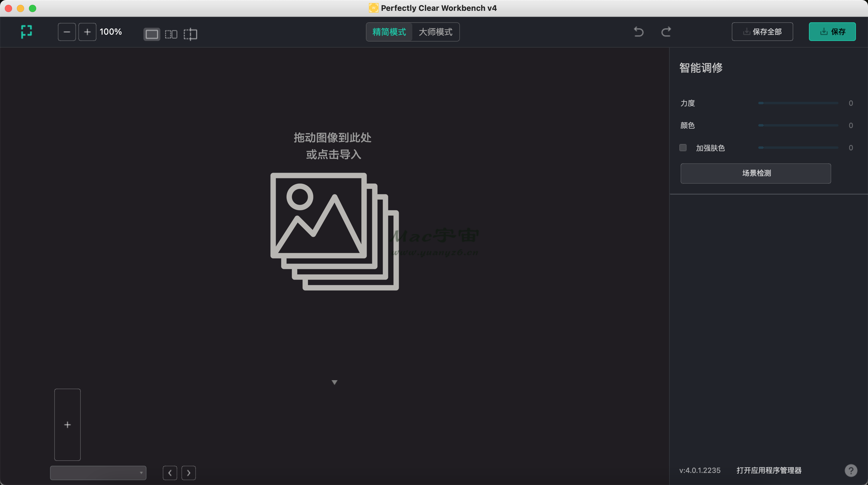
Task: Click the 力度 slider track
Action: [x=798, y=103]
